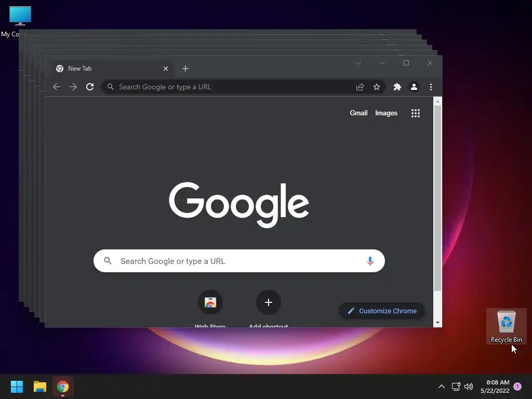Click the Google search box on page
This screenshot has width=532, height=399.
point(239,261)
